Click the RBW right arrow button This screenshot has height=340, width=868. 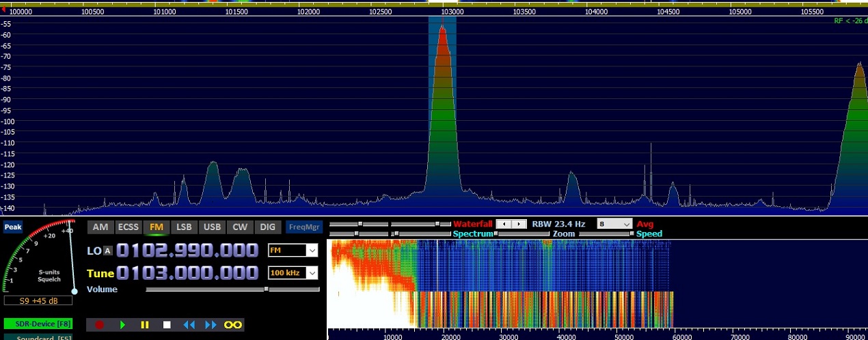pos(519,224)
